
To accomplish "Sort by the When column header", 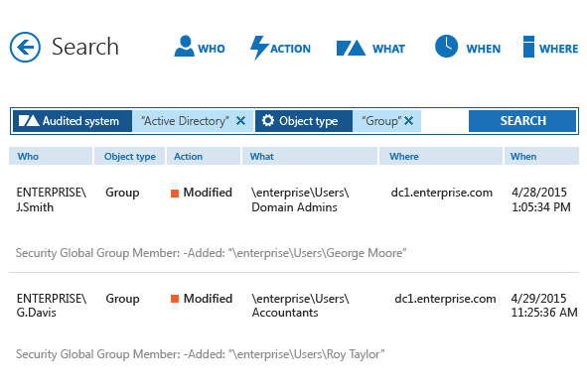I will (541, 157).
